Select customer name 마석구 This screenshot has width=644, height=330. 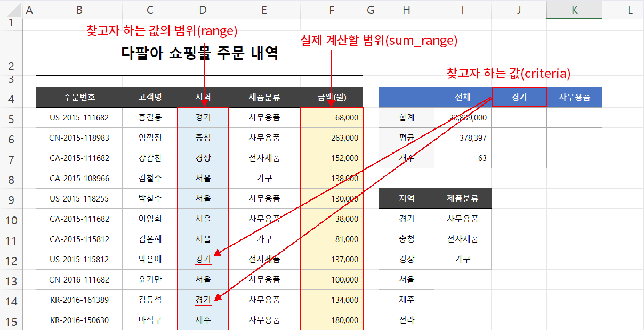click(150, 320)
